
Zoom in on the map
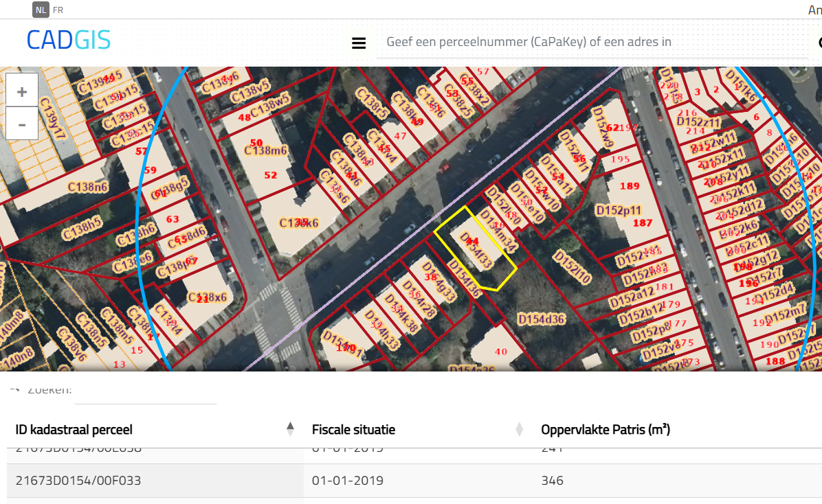(22, 92)
